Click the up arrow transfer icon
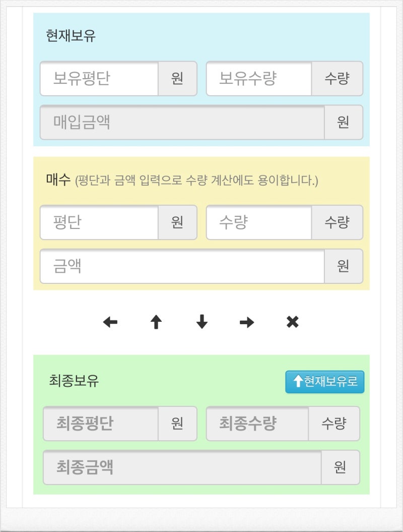Viewport: 403px width, 532px height. (x=156, y=322)
